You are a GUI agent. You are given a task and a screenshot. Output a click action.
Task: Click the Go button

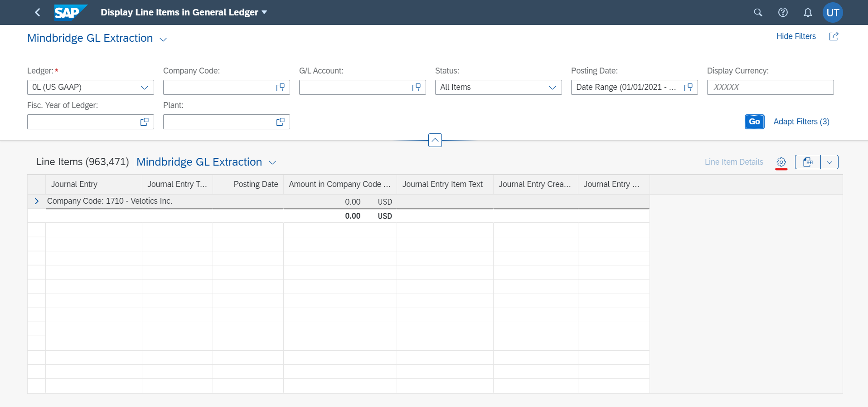pyautogui.click(x=755, y=122)
